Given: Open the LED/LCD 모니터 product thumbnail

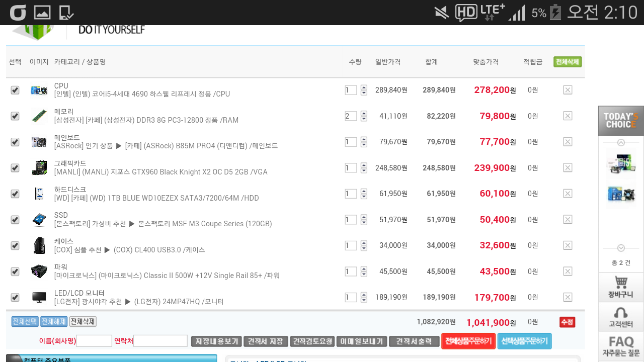Looking at the screenshot, I should click(x=39, y=297).
